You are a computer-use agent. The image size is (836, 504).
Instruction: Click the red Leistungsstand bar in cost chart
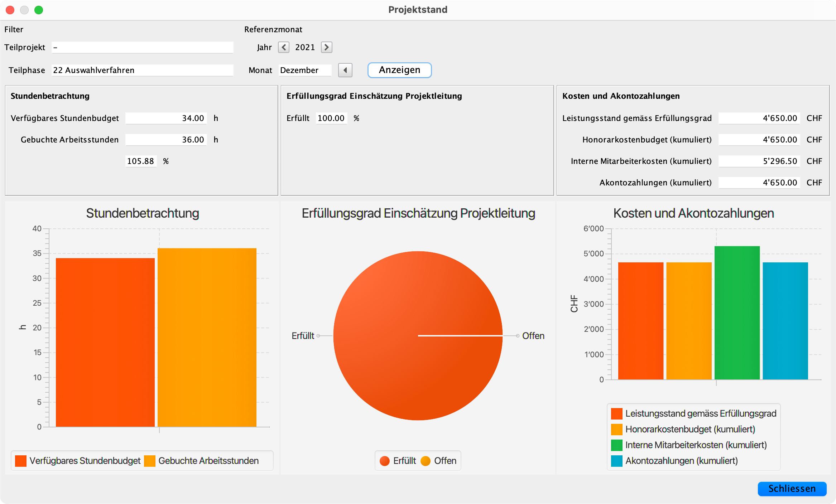(641, 321)
